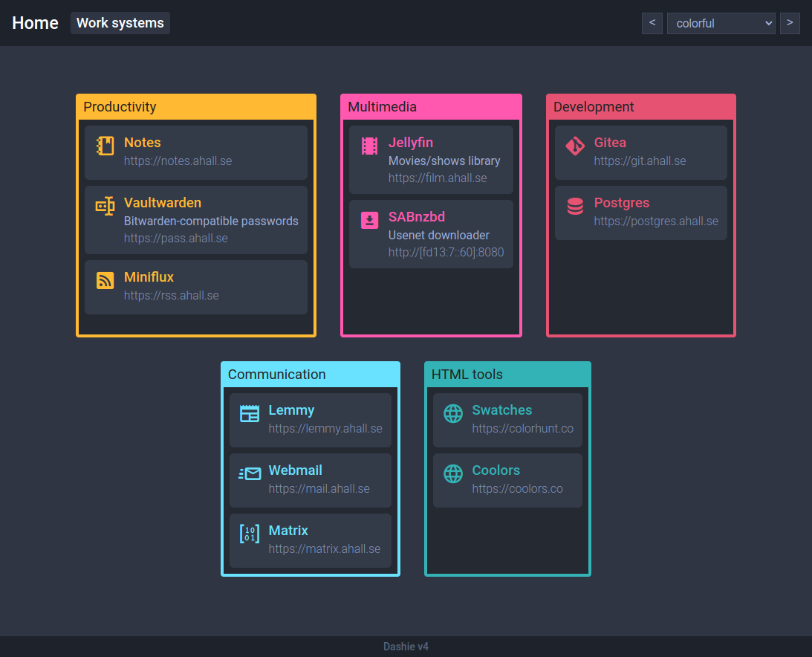Click the Notes notebook icon

tap(105, 146)
